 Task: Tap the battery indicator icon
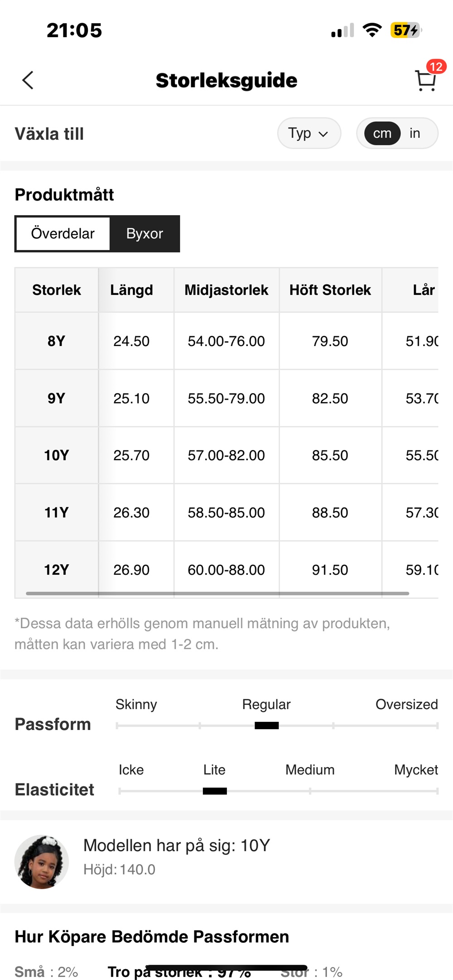click(x=406, y=30)
